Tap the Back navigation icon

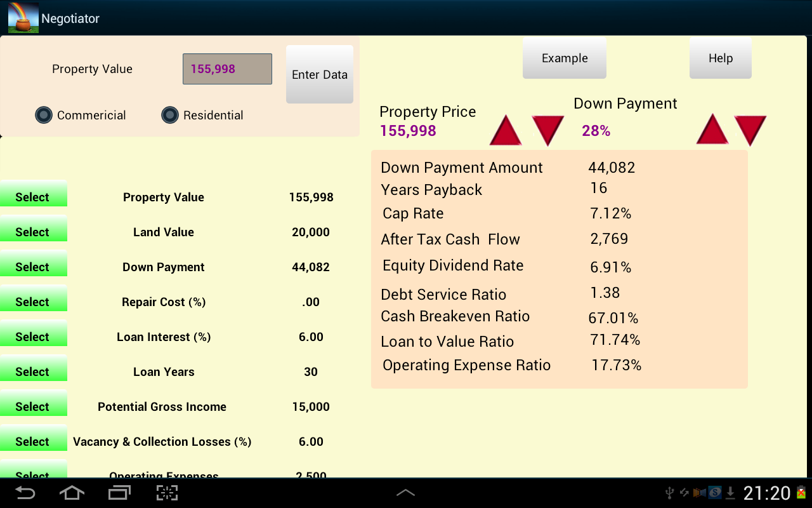25,492
